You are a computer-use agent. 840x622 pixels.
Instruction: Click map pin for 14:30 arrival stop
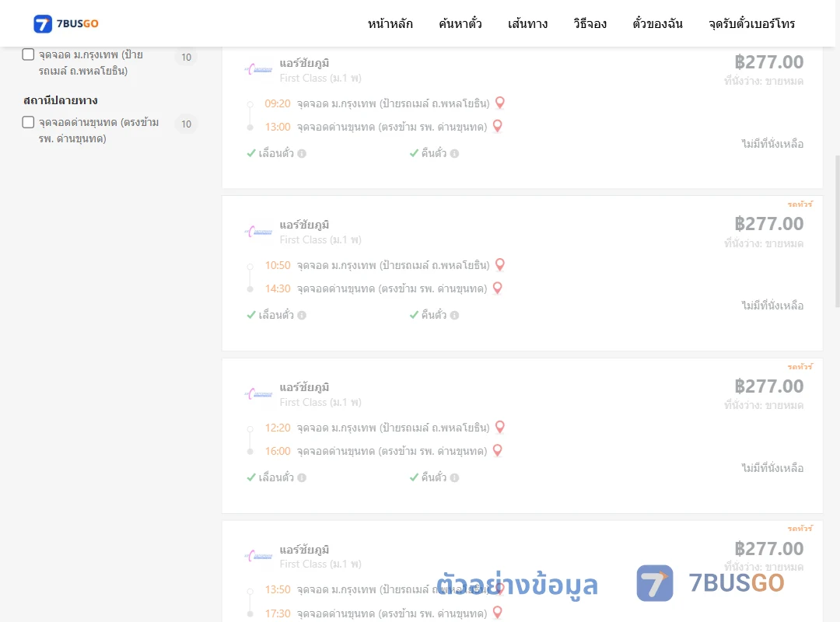497,288
